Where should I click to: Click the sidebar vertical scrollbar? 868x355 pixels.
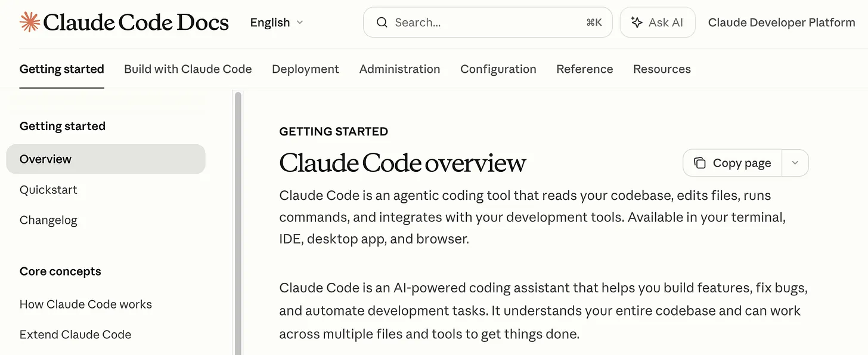238,223
